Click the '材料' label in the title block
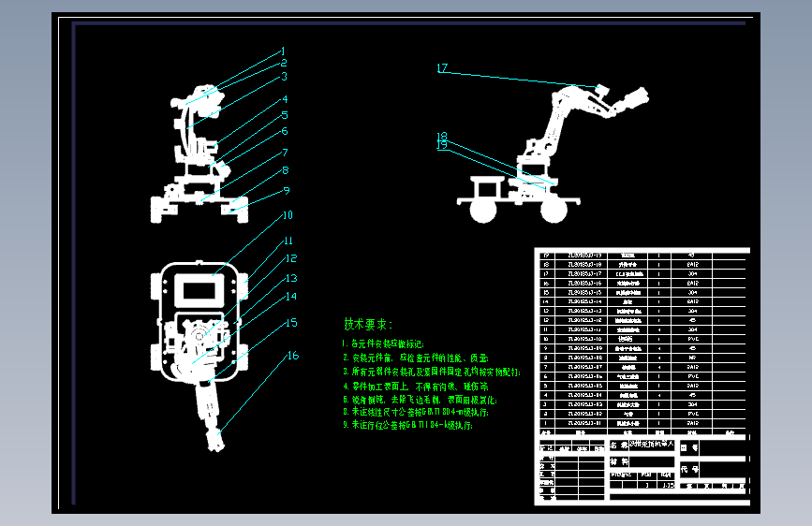The image size is (812, 526). coord(618,461)
